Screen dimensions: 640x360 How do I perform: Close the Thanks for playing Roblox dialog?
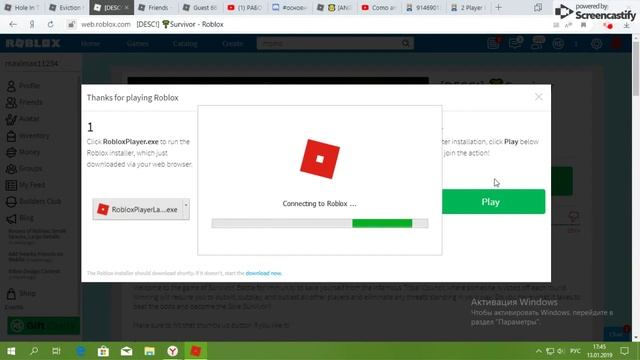click(538, 97)
